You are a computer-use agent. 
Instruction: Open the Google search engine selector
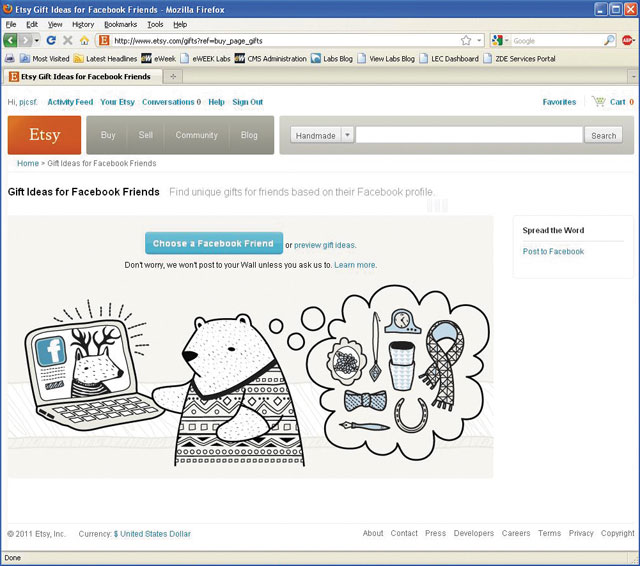[x=501, y=40]
